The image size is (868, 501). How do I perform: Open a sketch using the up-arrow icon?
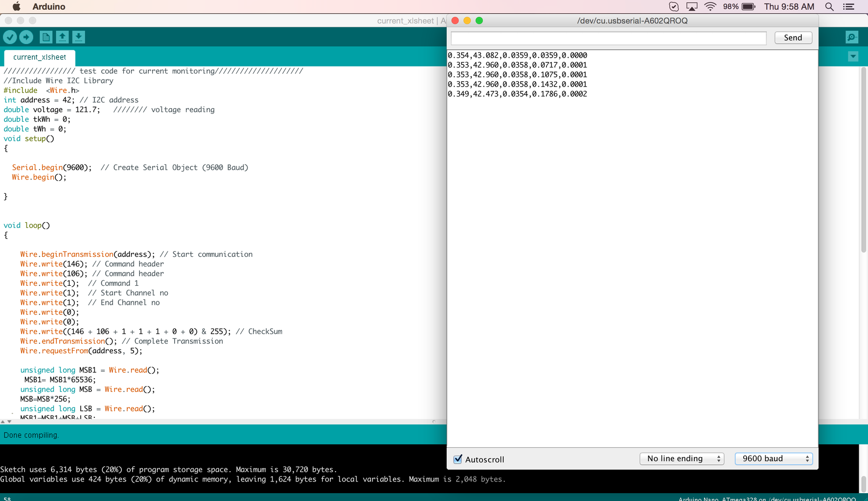(62, 37)
